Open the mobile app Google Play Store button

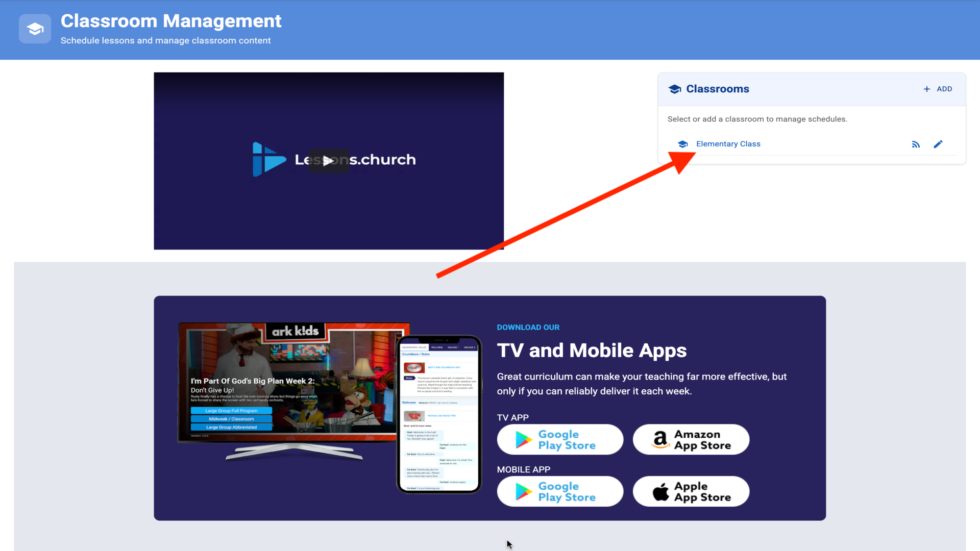tap(560, 491)
